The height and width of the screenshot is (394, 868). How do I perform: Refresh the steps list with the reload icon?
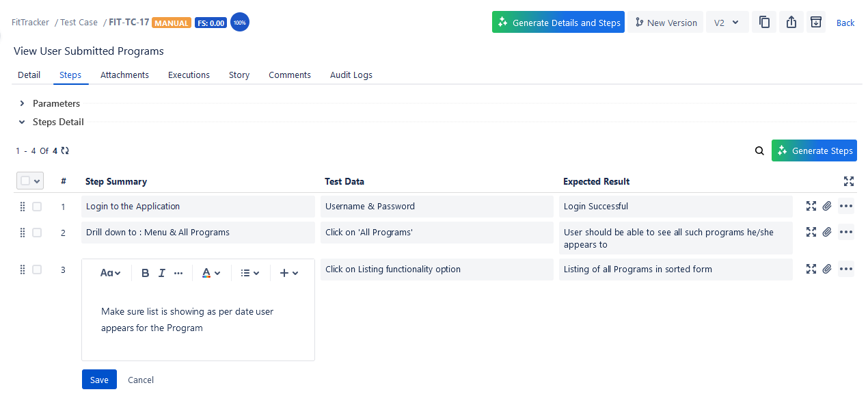[64, 150]
